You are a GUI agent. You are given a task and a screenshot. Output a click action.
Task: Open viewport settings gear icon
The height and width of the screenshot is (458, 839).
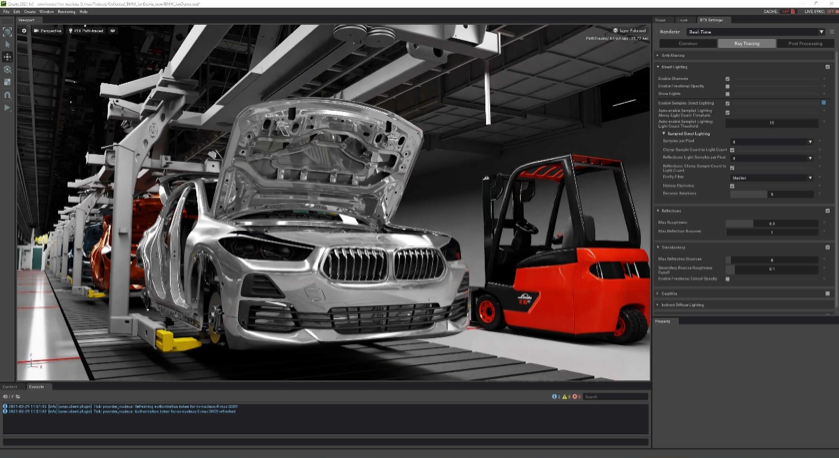coord(22,31)
